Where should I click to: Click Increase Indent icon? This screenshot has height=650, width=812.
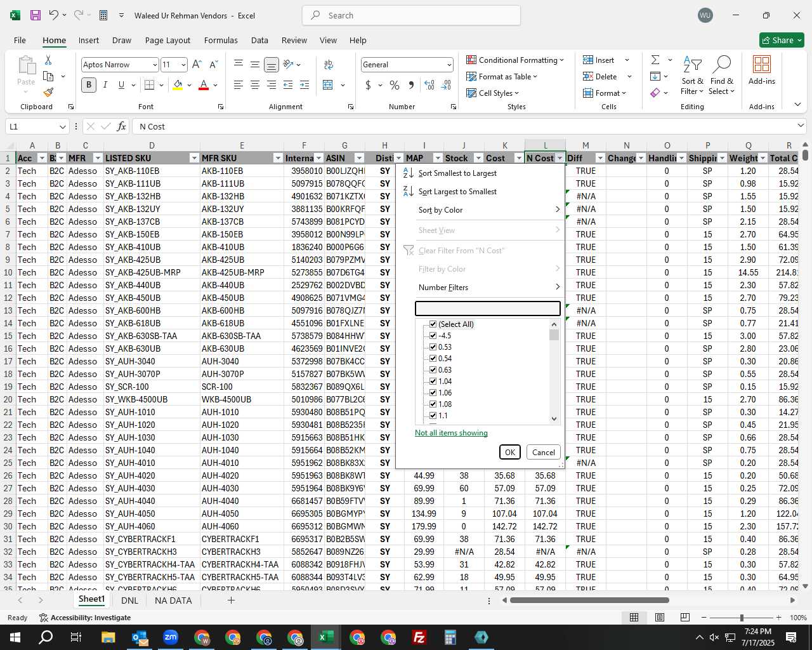point(304,84)
